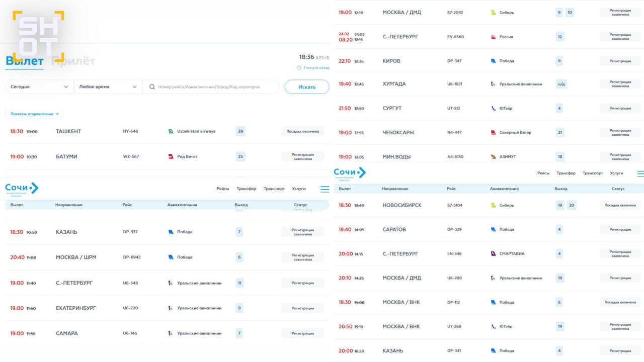The image size is (644, 362).
Task: Open the 'Сегодня' date dropdown
Action: tap(39, 86)
